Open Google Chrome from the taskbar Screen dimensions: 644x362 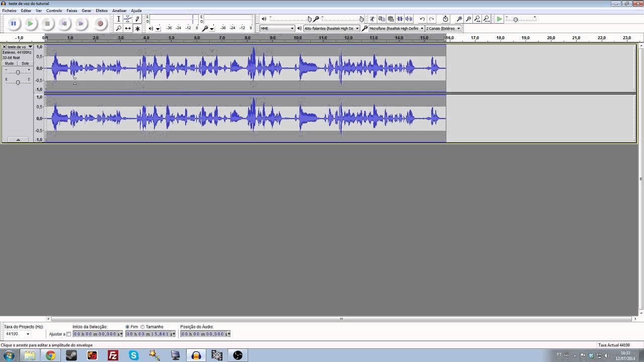coord(50,355)
